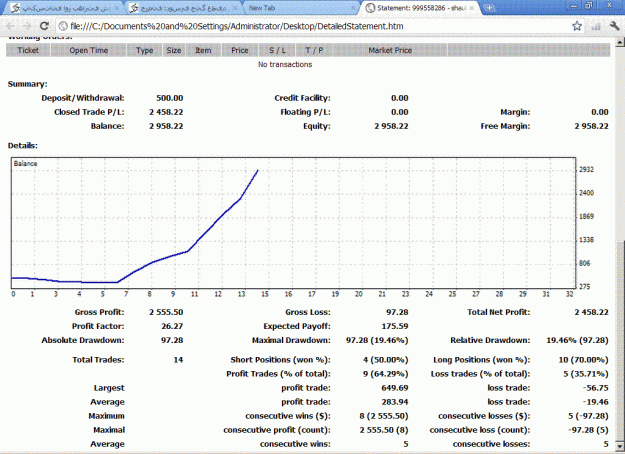Viewport: 625px width, 454px height.
Task: Click the Open Time column header
Action: click(88, 50)
